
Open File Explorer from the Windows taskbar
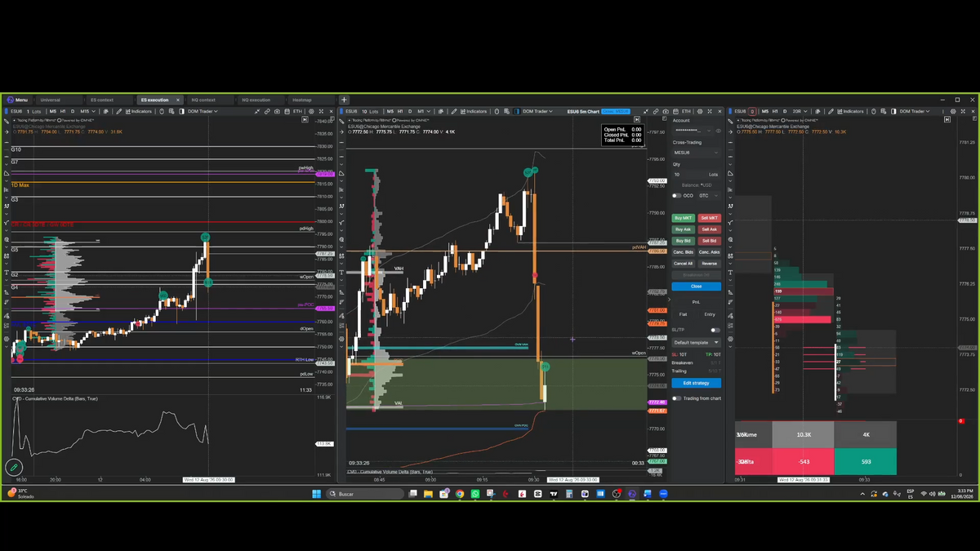click(428, 494)
